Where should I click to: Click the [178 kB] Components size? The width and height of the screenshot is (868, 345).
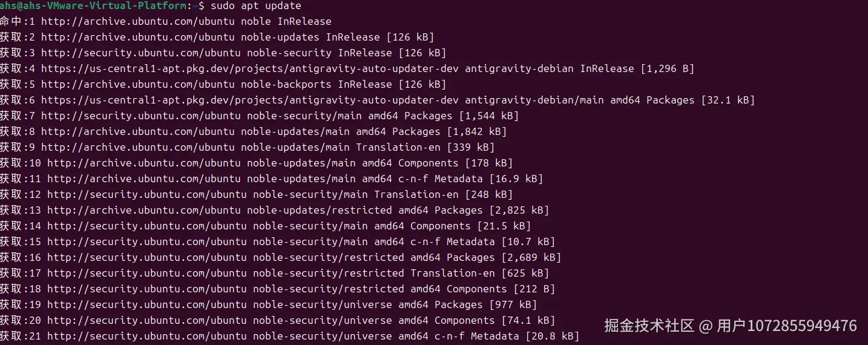click(488, 163)
